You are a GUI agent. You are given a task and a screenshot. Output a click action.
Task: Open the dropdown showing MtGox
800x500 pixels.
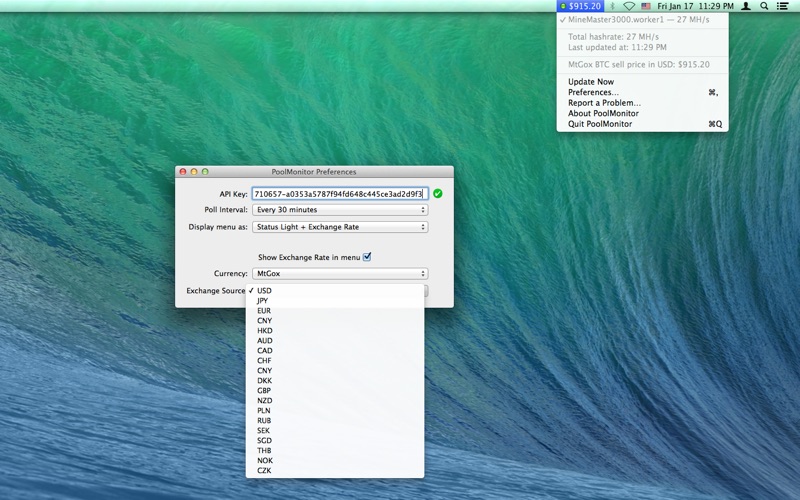pyautogui.click(x=340, y=273)
